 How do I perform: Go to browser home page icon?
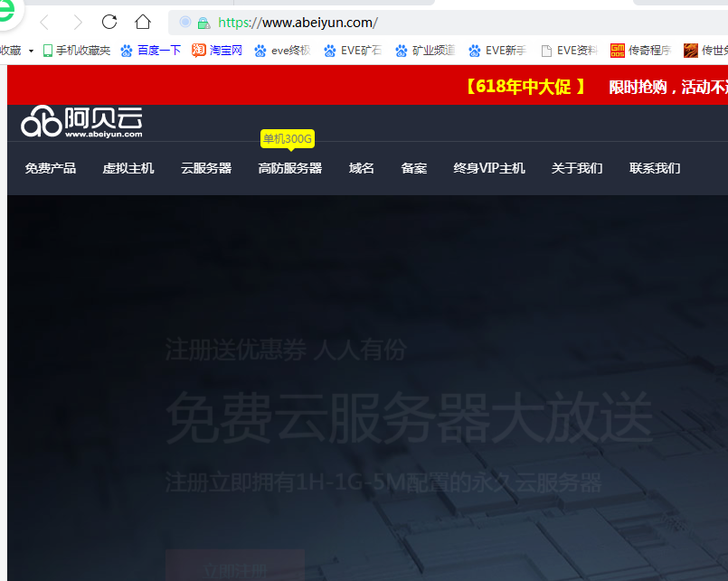tap(143, 22)
